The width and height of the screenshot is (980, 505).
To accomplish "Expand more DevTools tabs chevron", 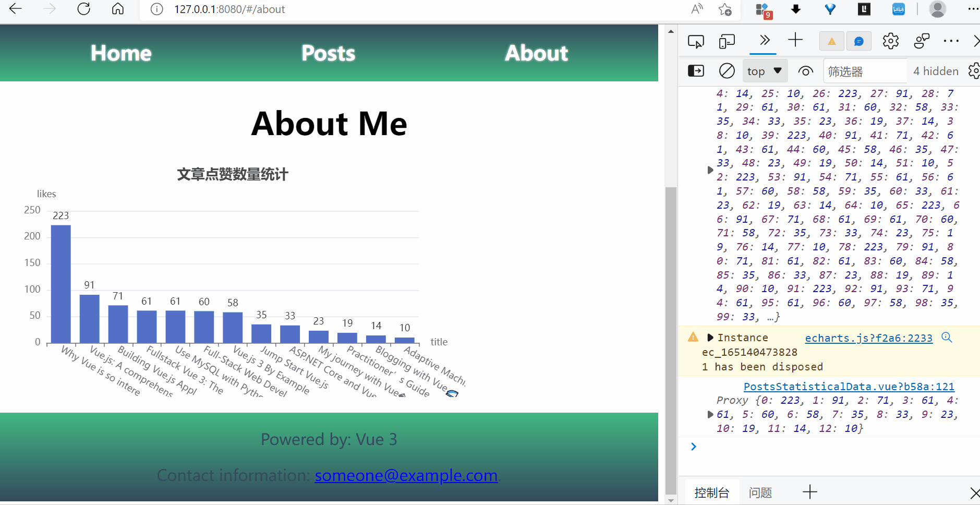I will click(764, 41).
